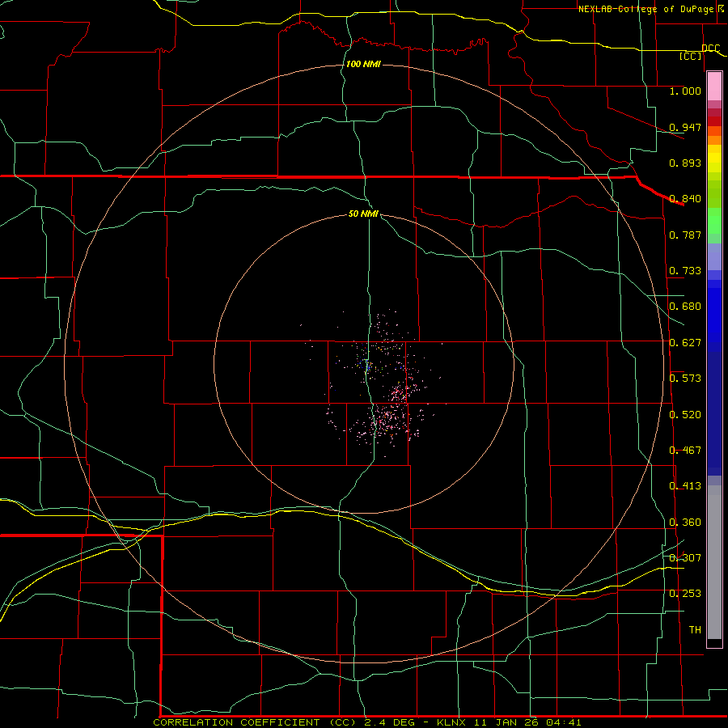Click the bright green color bar segment

[714, 221]
